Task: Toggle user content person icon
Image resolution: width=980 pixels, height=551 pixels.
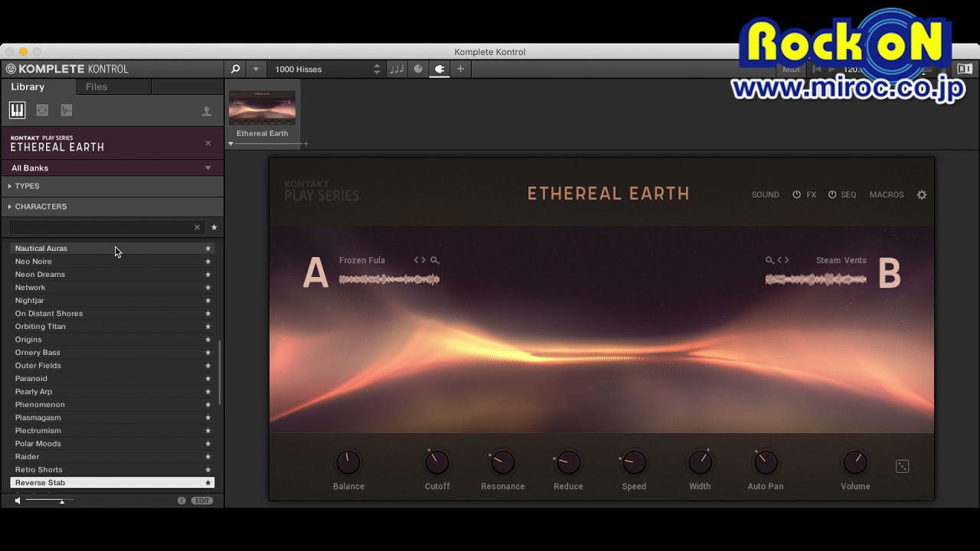Action: 207,111
